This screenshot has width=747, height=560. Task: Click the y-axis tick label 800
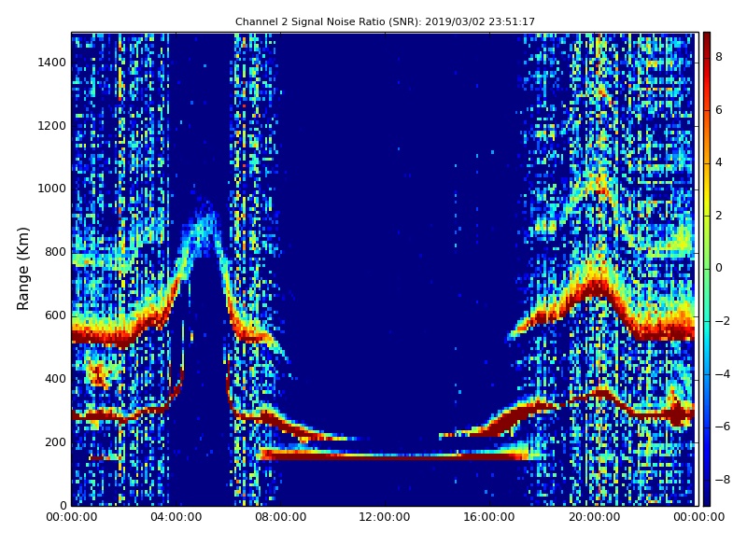[x=55, y=252]
